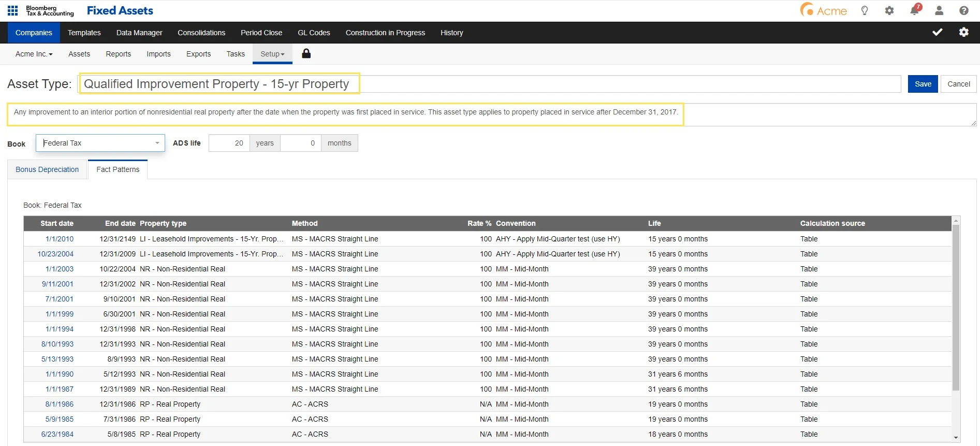Image resolution: width=980 pixels, height=446 pixels.
Task: Open Period Close
Action: 261,33
